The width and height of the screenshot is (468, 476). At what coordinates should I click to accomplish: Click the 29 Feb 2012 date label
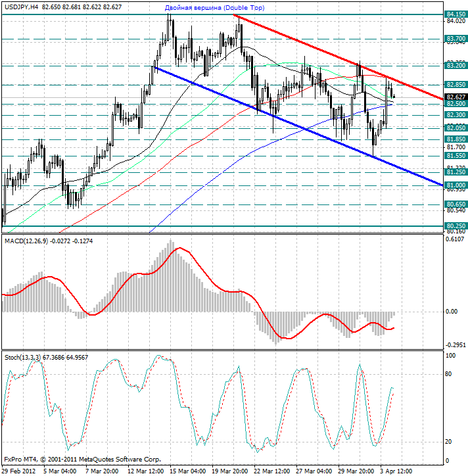pos(19,471)
